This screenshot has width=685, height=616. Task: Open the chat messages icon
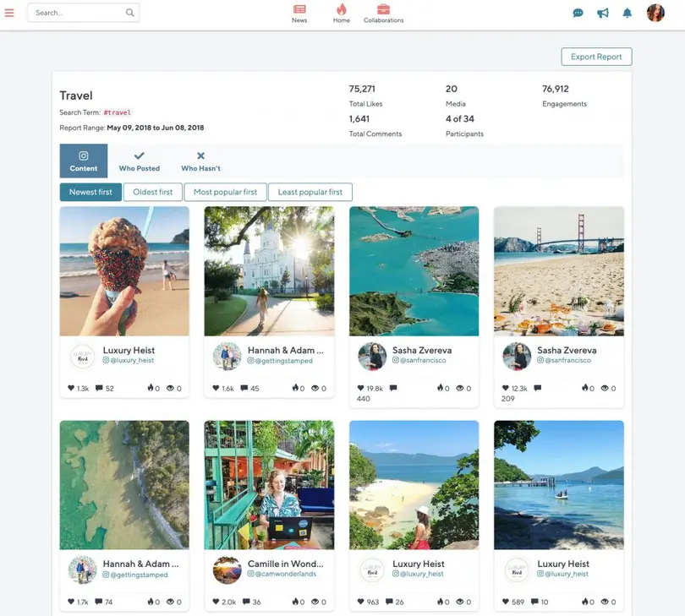[x=578, y=13]
